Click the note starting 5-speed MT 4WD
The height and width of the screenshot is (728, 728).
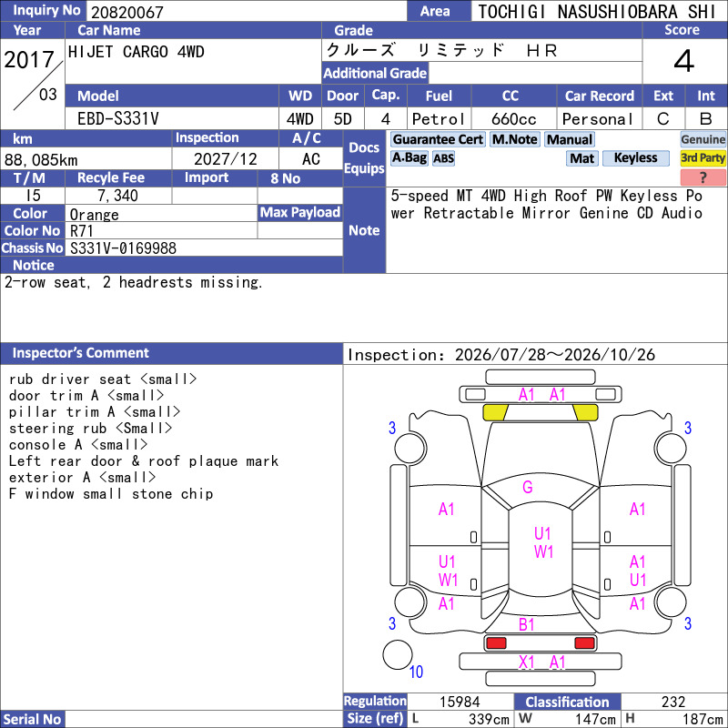coord(547,204)
